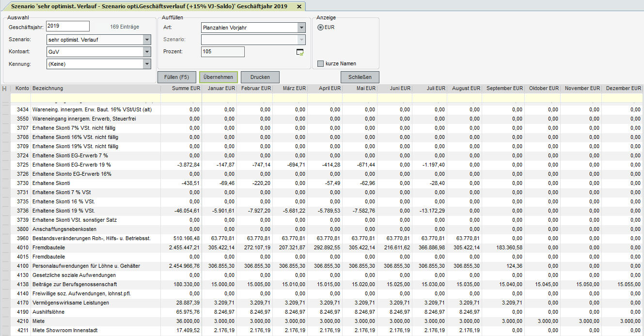Click the Summe EUR column header
The height and width of the screenshot is (336, 644).
pyautogui.click(x=181, y=89)
